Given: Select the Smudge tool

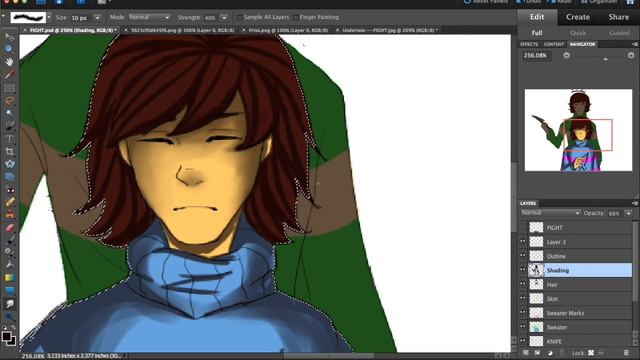Looking at the screenshot, I should [x=9, y=304].
